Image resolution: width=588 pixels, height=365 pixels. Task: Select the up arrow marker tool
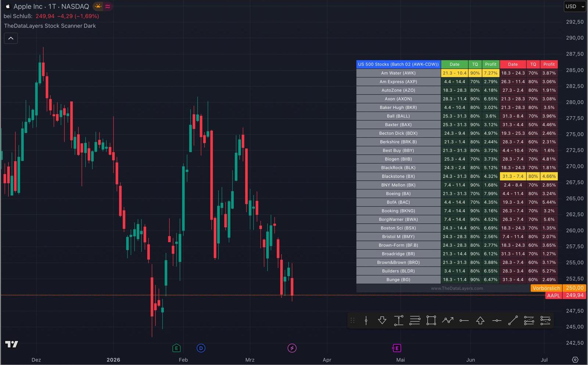tap(480, 320)
